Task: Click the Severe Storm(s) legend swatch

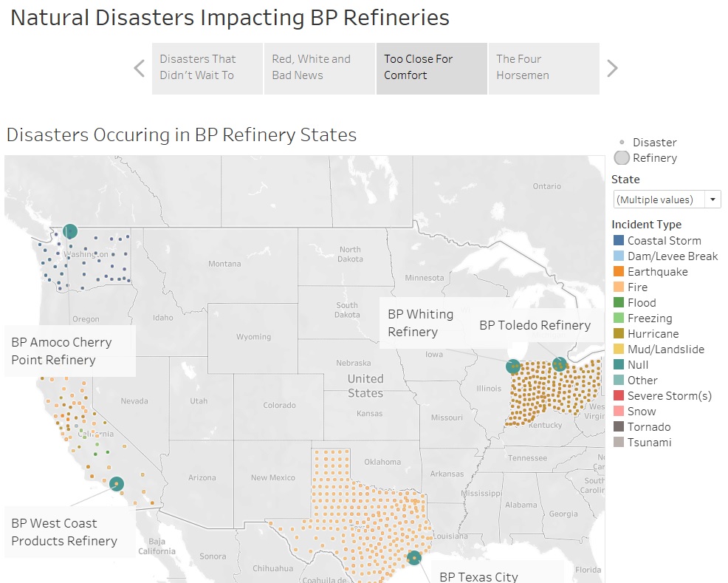Action: 619,396
